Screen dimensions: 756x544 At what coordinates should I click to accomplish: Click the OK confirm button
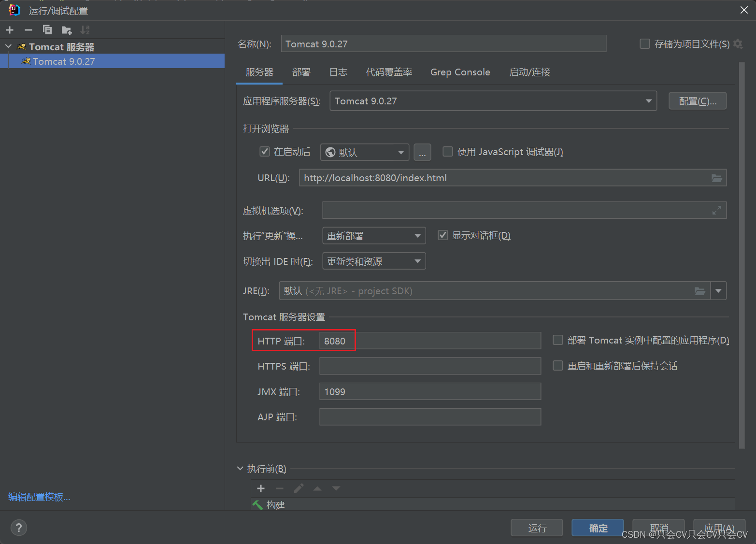point(598,528)
